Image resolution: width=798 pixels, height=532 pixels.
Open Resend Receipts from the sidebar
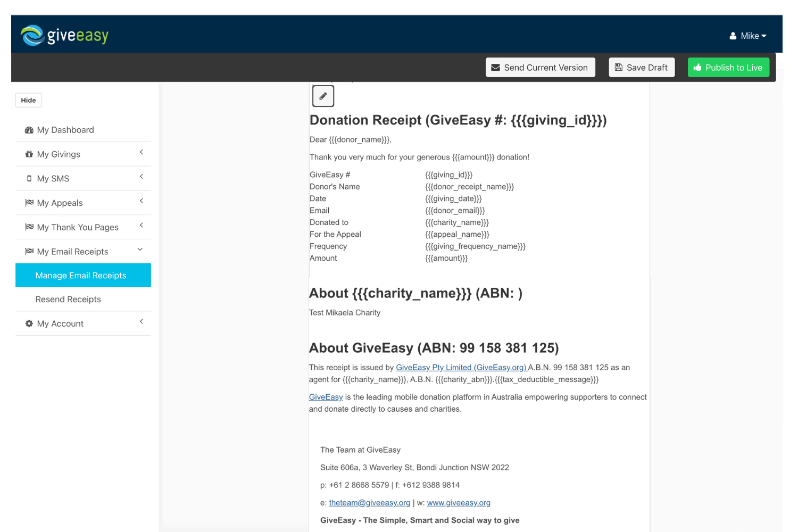tap(68, 299)
